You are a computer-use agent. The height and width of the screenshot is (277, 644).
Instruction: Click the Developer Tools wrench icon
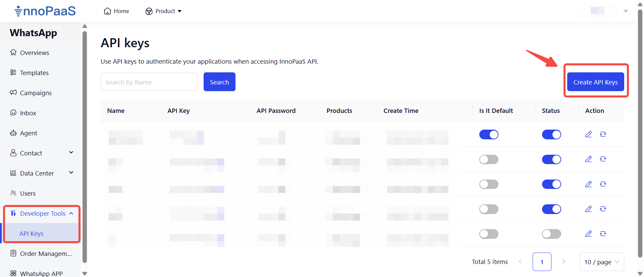pos(13,213)
